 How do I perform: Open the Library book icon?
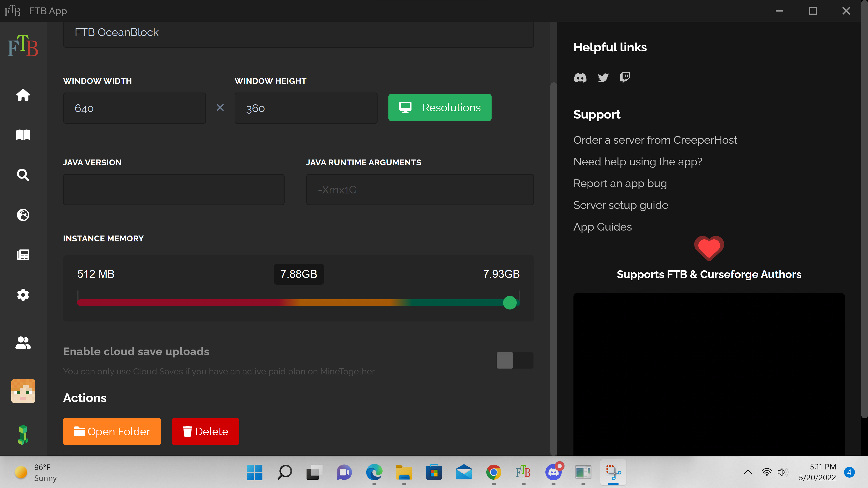tap(23, 135)
